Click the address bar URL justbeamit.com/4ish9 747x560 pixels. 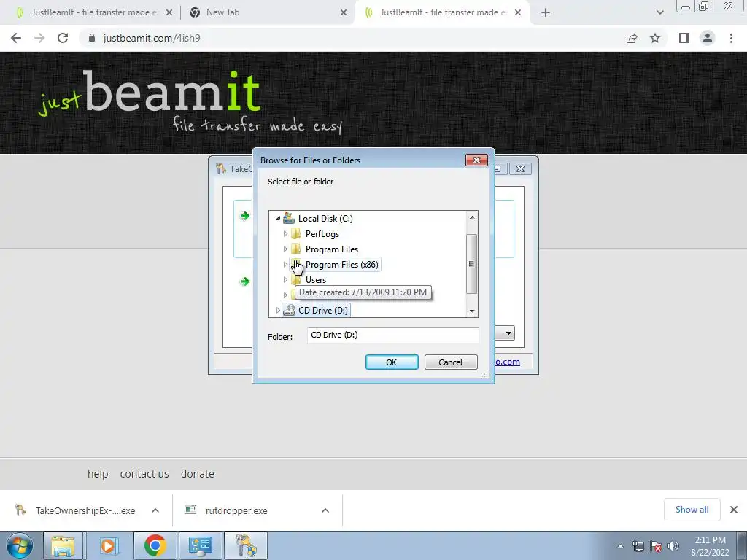152,38
